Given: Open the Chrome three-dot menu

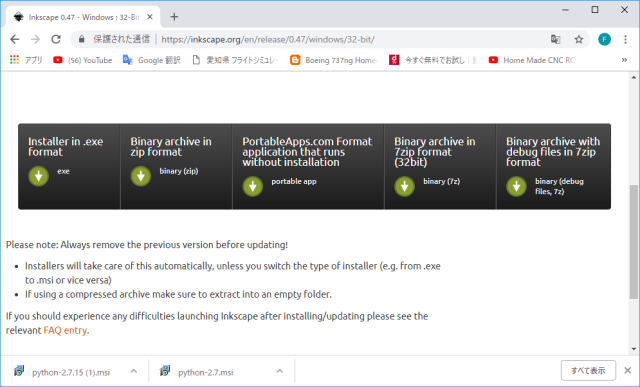Looking at the screenshot, I should coord(625,39).
